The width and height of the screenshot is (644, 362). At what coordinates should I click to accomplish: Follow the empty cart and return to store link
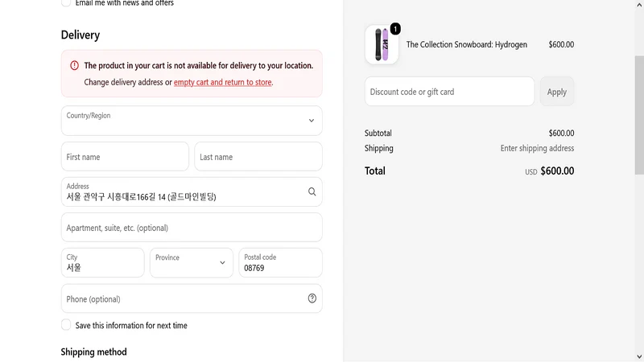click(223, 82)
